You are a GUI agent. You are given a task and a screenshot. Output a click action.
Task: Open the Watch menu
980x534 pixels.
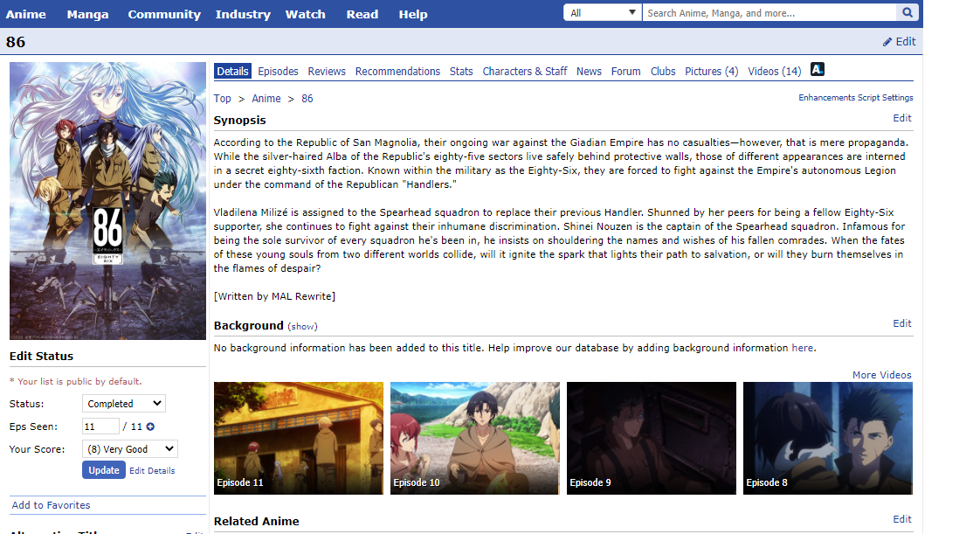[x=305, y=14]
